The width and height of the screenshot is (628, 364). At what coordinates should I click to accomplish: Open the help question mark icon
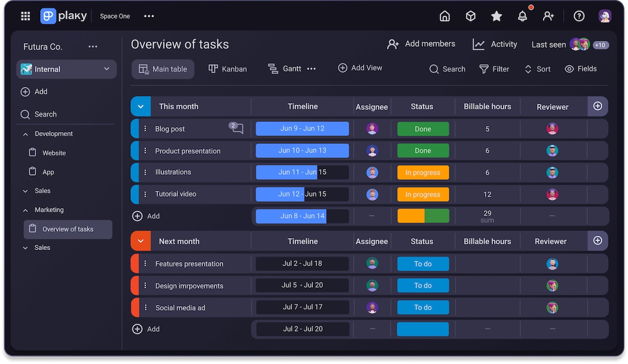click(x=579, y=16)
